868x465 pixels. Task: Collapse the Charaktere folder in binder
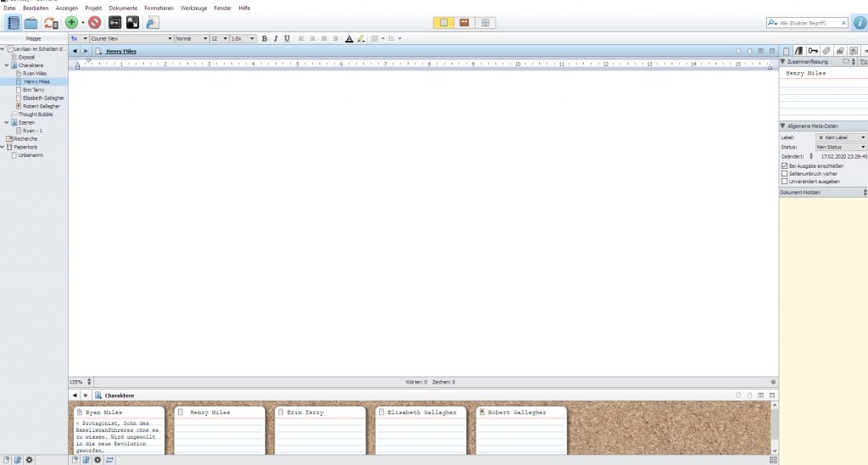[x=7, y=65]
